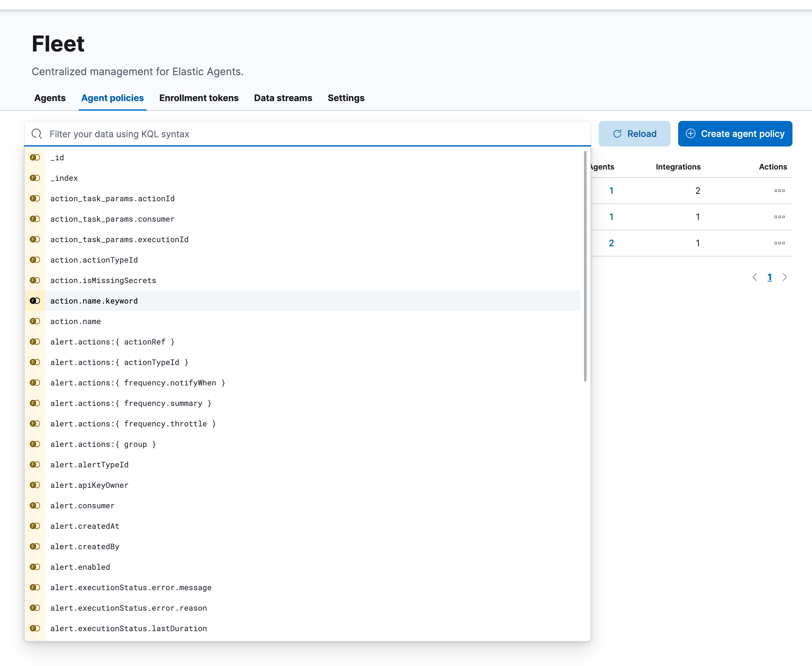Click the Create agent policy button
The width and height of the screenshot is (812, 666).
point(735,133)
